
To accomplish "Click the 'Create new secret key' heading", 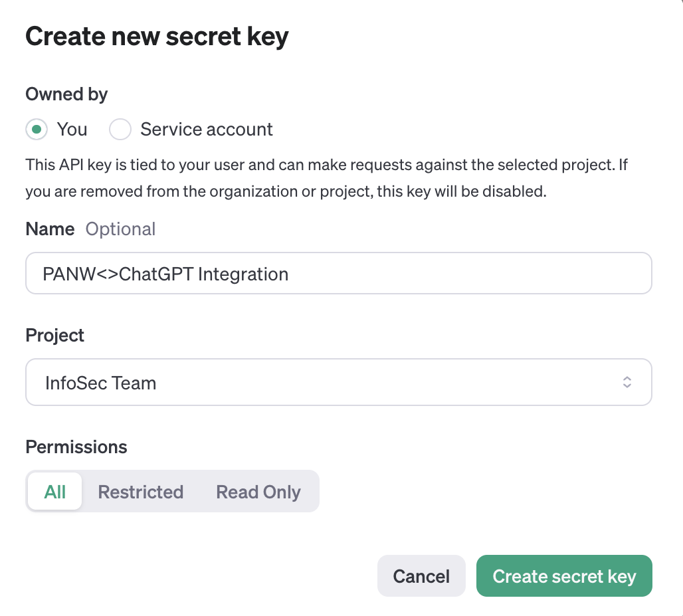I will pyautogui.click(x=157, y=37).
